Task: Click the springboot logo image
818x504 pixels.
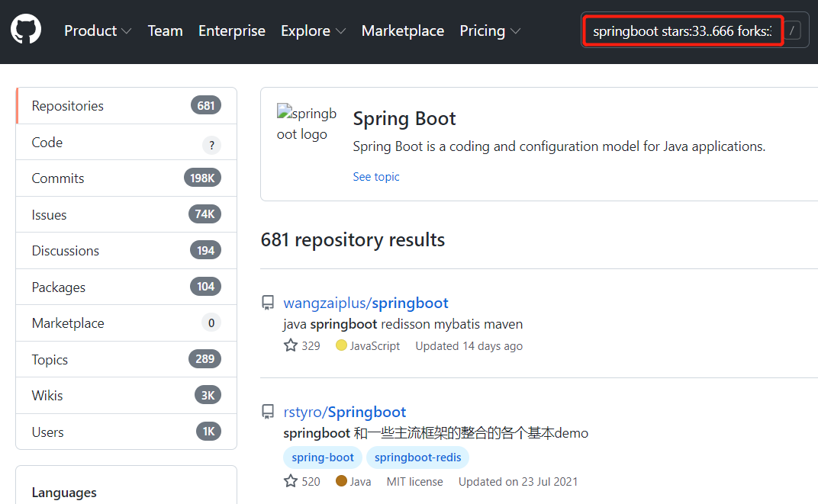Action: pos(307,124)
